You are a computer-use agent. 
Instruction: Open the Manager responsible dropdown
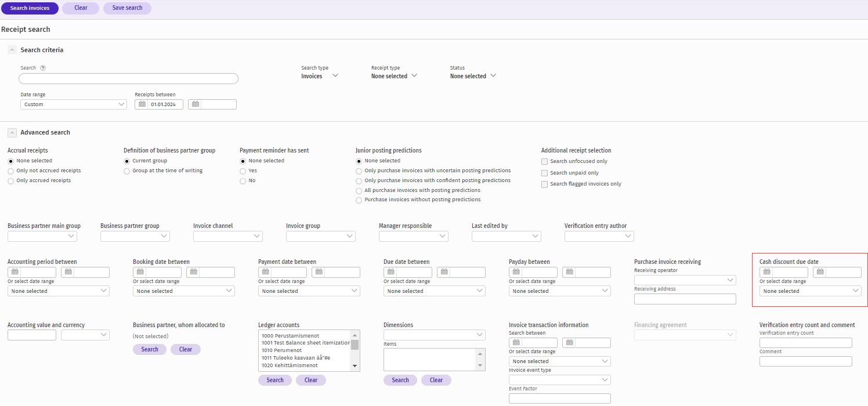[414, 236]
